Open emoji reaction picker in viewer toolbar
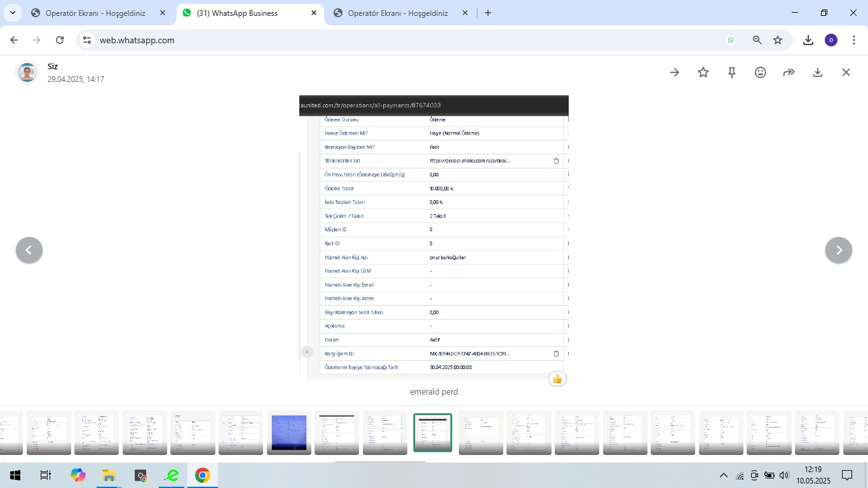The height and width of the screenshot is (488, 868). click(760, 72)
